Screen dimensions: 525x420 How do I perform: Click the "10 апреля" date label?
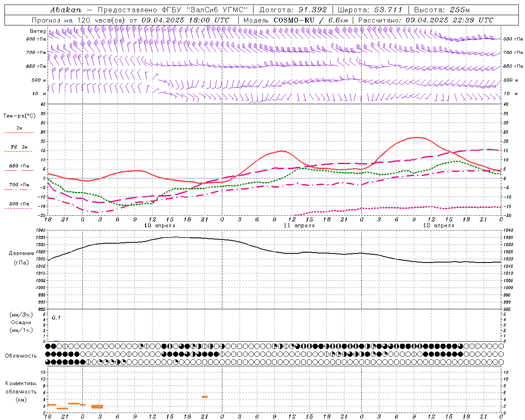[x=160, y=225]
